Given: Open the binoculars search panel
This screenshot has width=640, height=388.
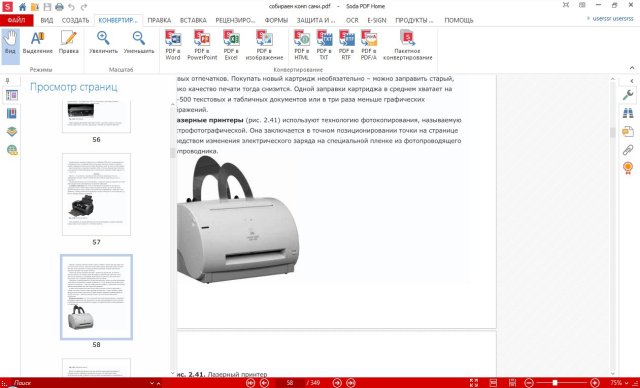Looking at the screenshot, I should [628, 113].
